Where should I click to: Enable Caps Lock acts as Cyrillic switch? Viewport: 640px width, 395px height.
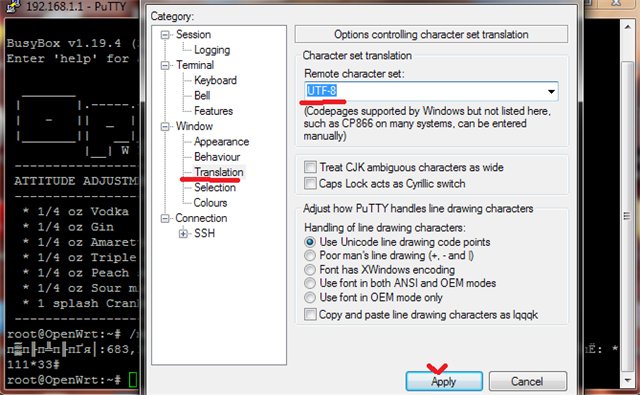coord(310,184)
